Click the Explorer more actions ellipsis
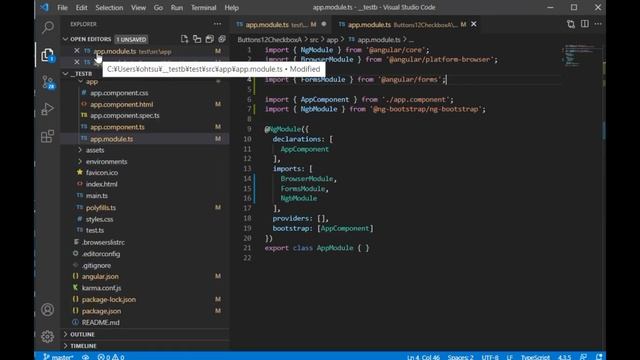The width and height of the screenshot is (640, 360). click(x=217, y=24)
